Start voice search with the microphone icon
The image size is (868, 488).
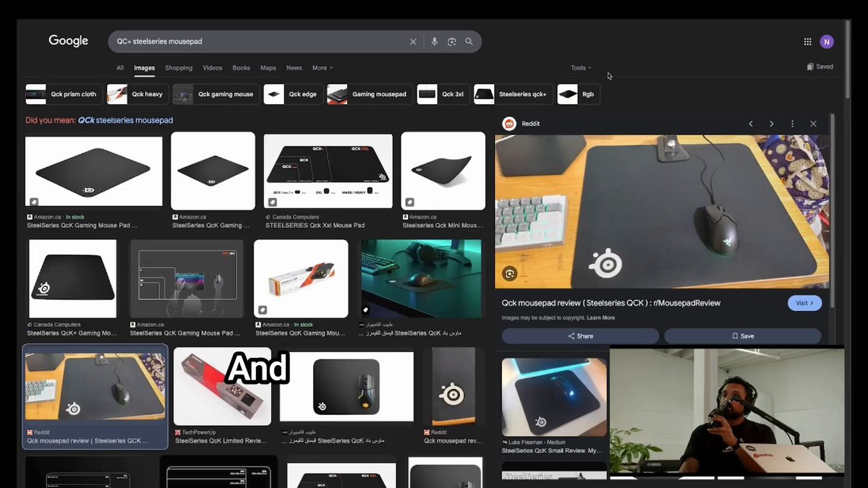(434, 42)
